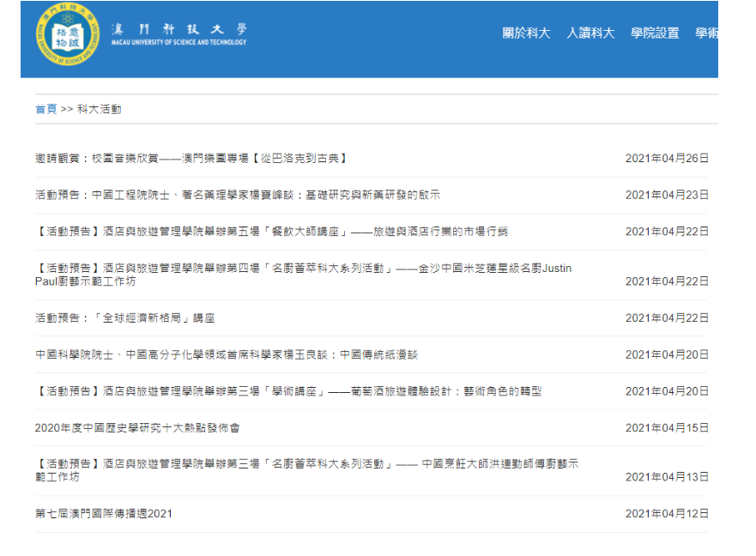Open the 入讀科大 menu
The image size is (756, 556).
(590, 33)
